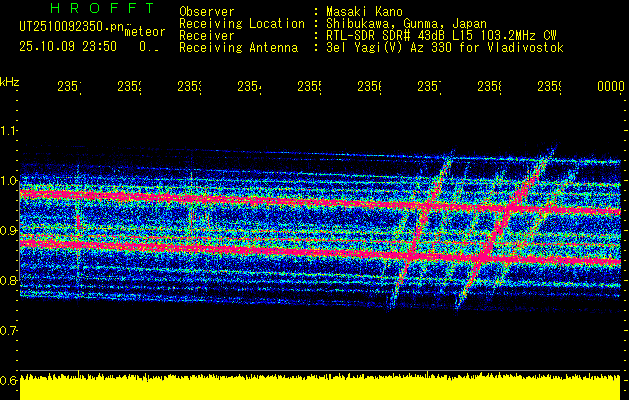Click the 0000 time axis marker
The width and height of the screenshot is (629, 400).
611,87
